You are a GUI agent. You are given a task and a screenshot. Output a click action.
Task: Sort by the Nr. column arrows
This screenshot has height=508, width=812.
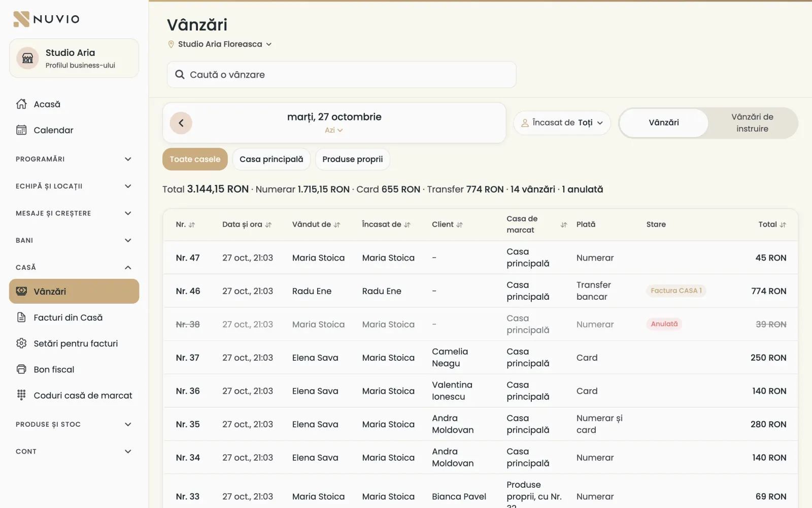(192, 225)
